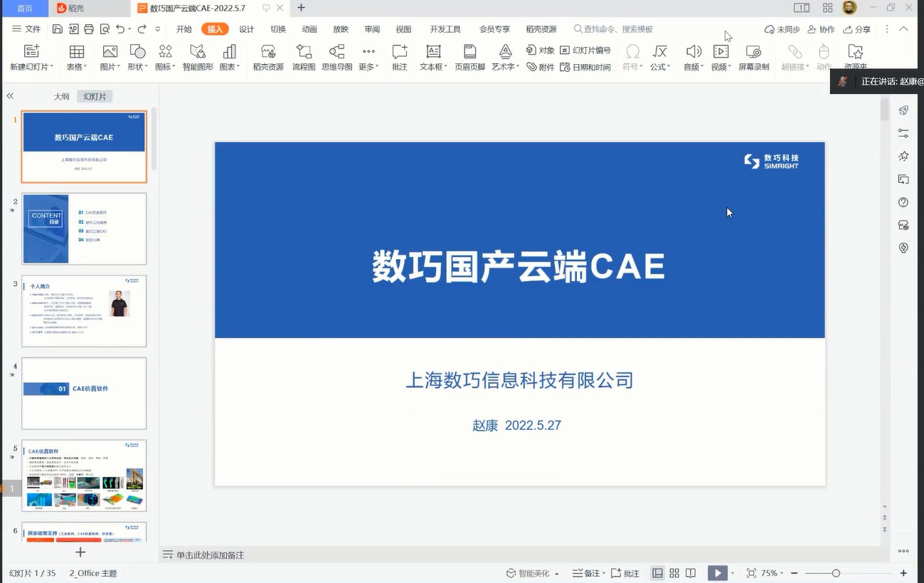Insert 音频 audio
Image resolution: width=924 pixels, height=583 pixels.
694,58
